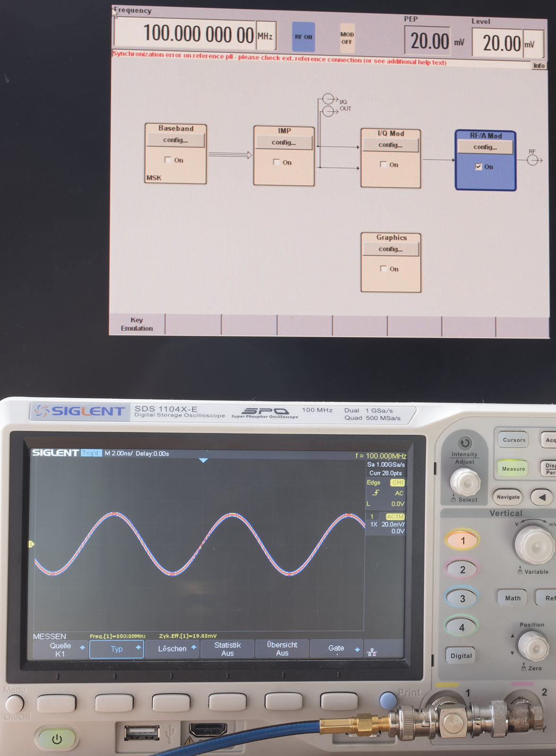Click the Intensity Adjust knob
Screen dimensions: 556x756
[x=466, y=482]
